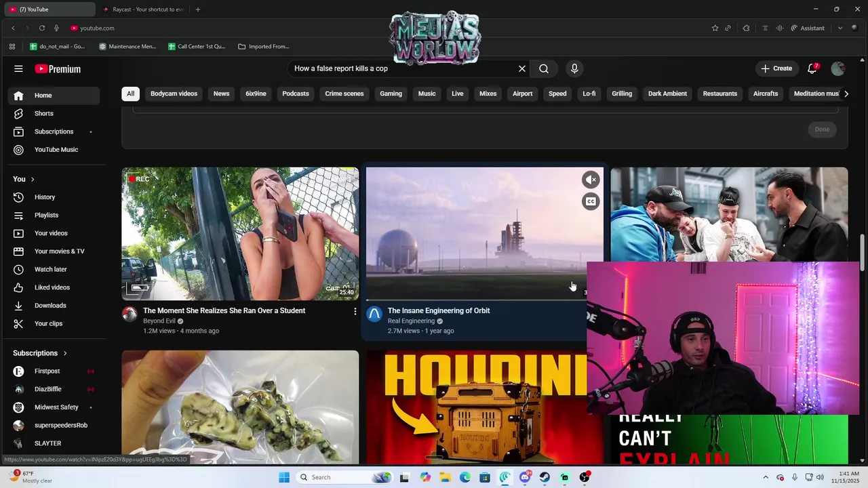Click the YouTube Premium logo

pyautogui.click(x=58, y=68)
